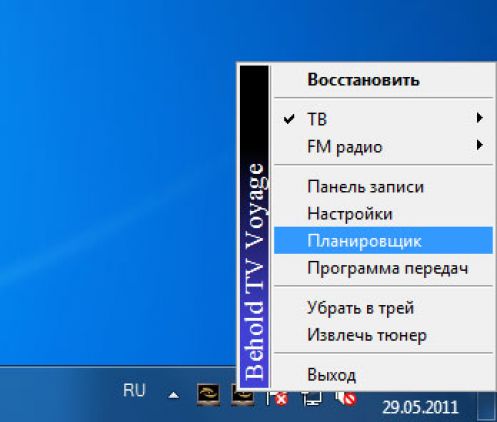Open Action Center flag icon with red X

click(277, 398)
